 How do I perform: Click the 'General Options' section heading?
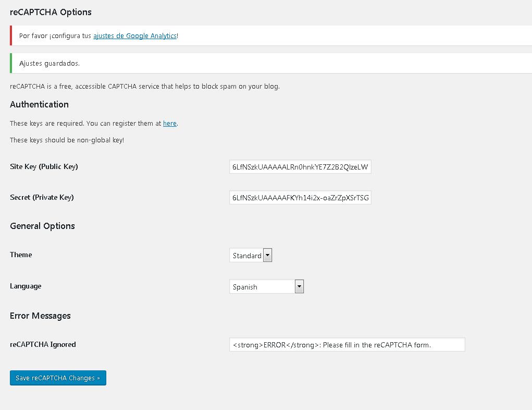tap(42, 226)
